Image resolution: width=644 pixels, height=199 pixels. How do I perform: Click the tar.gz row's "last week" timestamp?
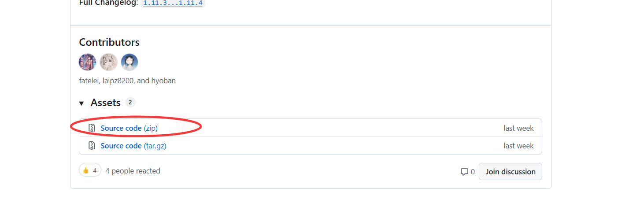point(518,146)
